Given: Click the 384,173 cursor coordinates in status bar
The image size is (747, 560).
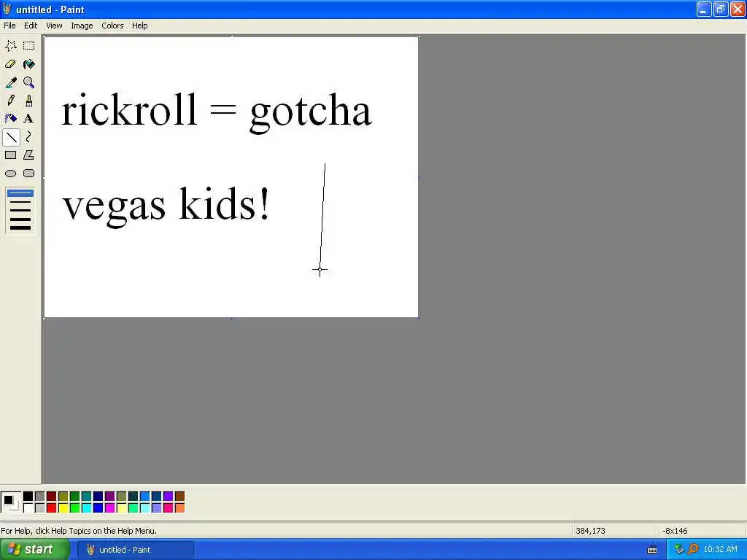Looking at the screenshot, I should [x=590, y=531].
